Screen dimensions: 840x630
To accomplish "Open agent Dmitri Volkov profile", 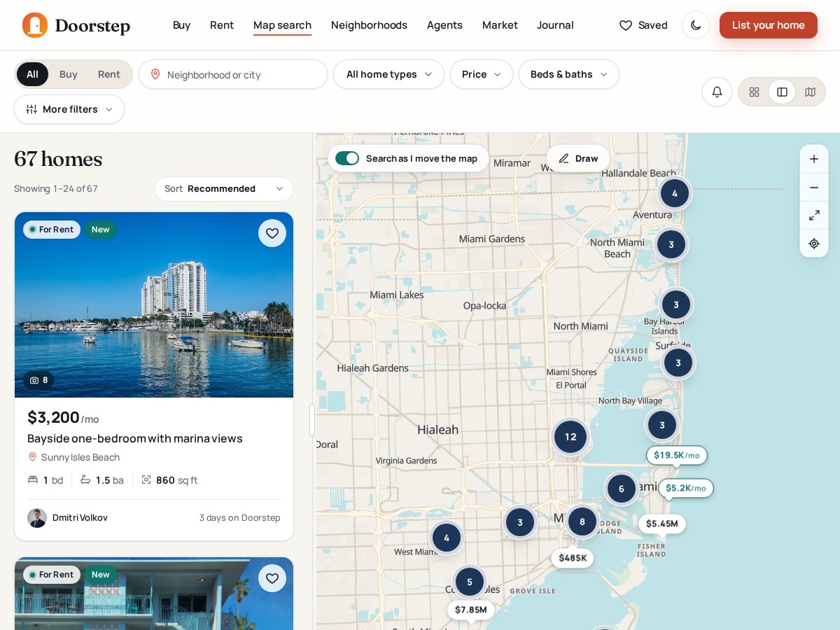I will pyautogui.click(x=67, y=518).
